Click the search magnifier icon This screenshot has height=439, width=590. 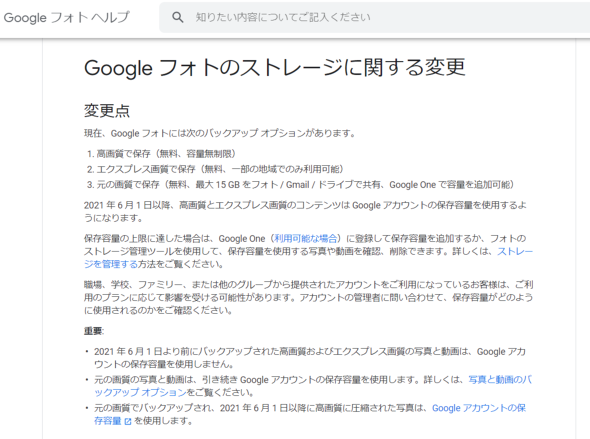(178, 17)
